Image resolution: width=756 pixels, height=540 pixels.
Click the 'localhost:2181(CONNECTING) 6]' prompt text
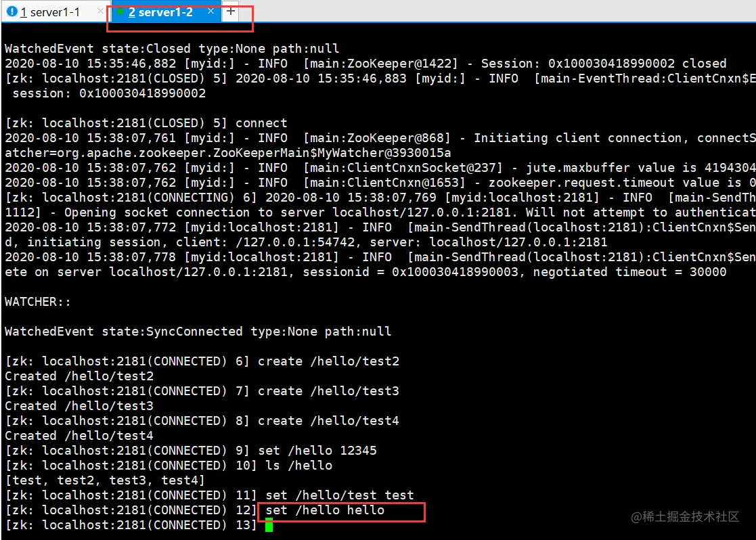tap(150, 198)
